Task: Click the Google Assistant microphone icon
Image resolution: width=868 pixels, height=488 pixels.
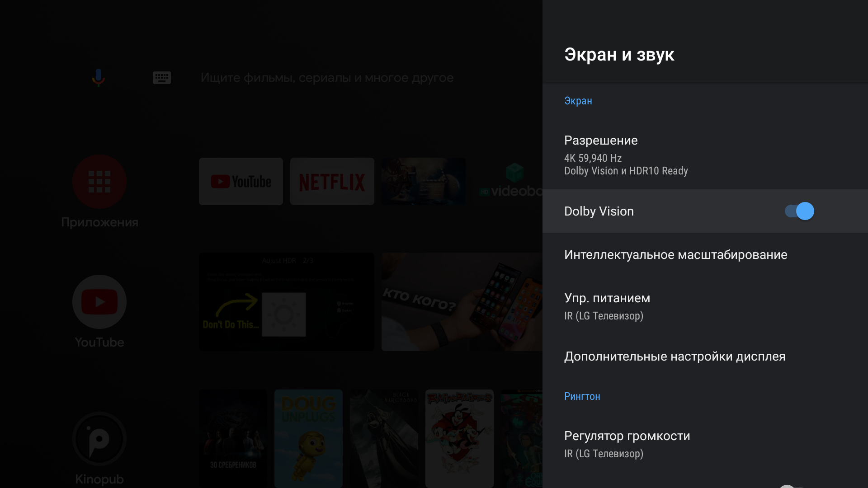Action: (x=98, y=77)
